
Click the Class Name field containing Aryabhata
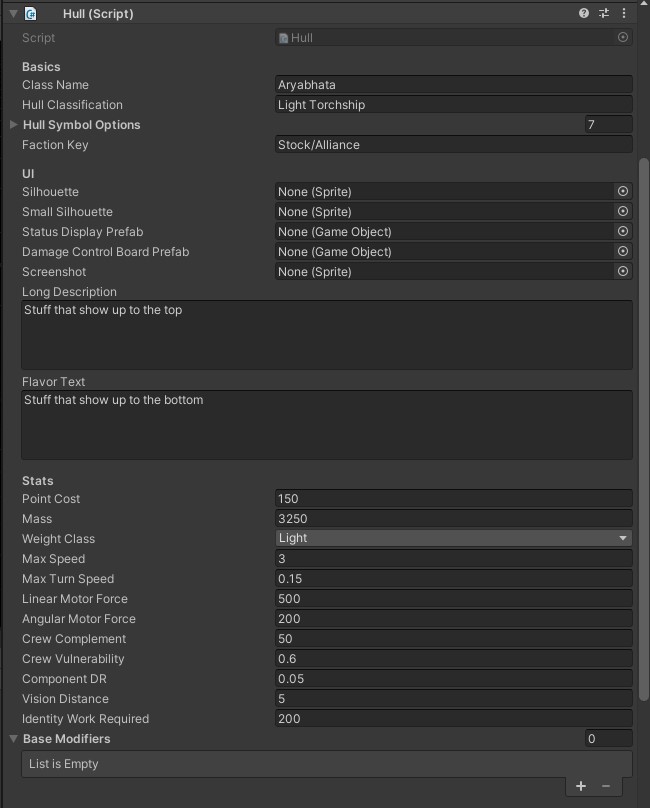(453, 85)
